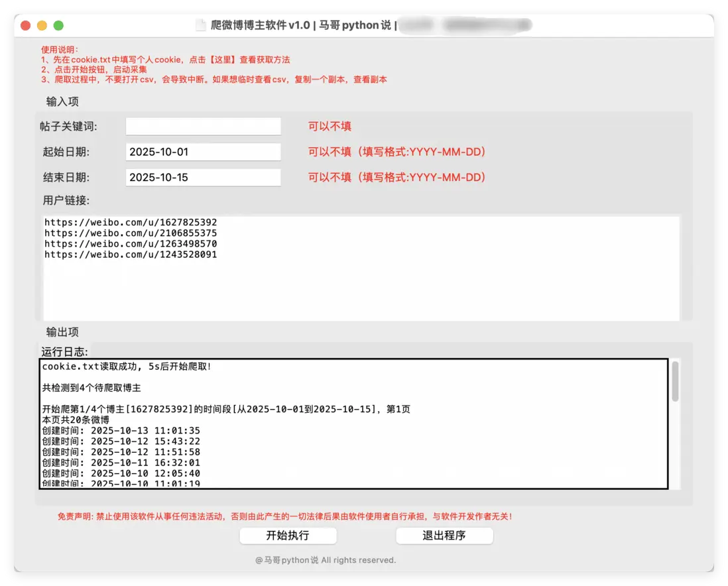728x586 pixels.
Task: Click the document icon in the title bar
Action: pos(200,25)
